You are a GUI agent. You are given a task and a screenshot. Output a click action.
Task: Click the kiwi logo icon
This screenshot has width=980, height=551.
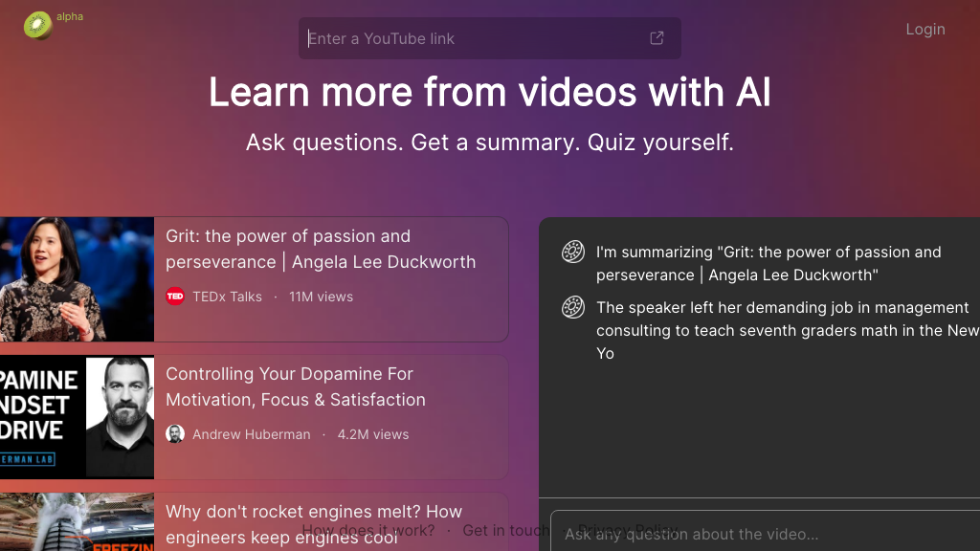(38, 25)
